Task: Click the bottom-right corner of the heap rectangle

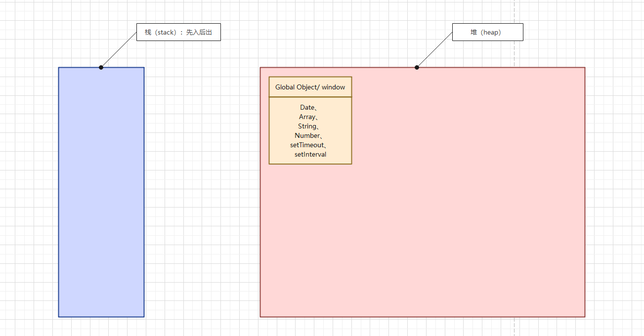Action: [x=585, y=316]
